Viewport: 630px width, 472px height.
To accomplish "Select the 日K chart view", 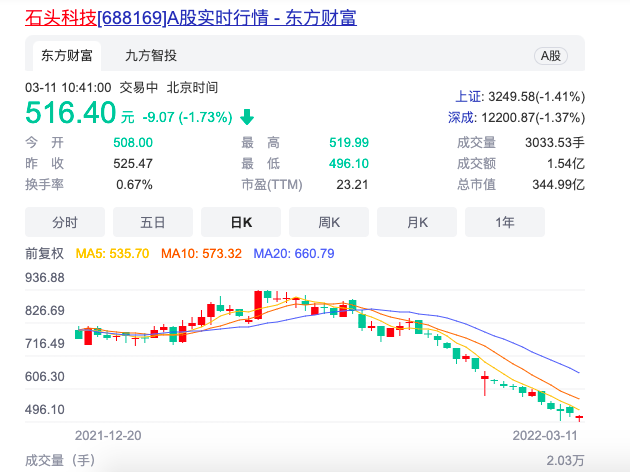I will [241, 222].
